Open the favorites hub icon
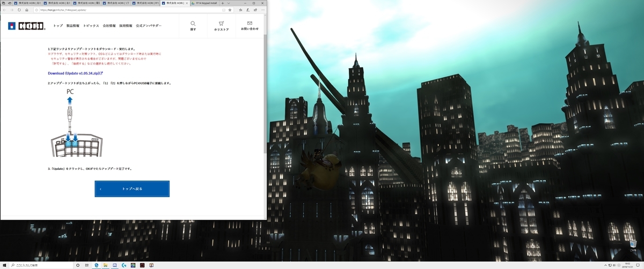Image resolution: width=644 pixels, height=269 pixels. point(240,10)
